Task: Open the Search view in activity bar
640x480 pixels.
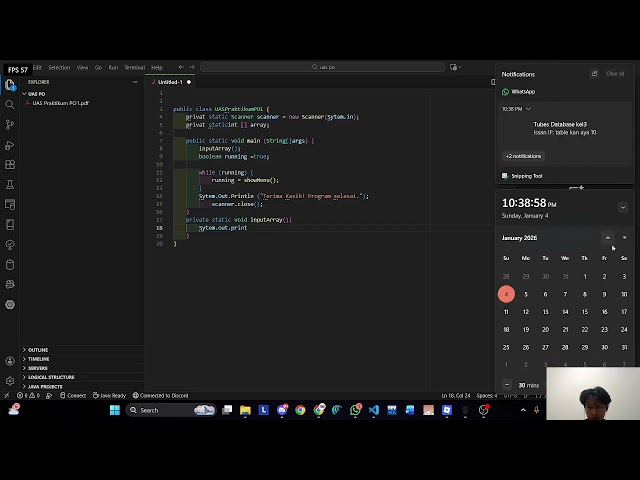Action: coord(10,104)
